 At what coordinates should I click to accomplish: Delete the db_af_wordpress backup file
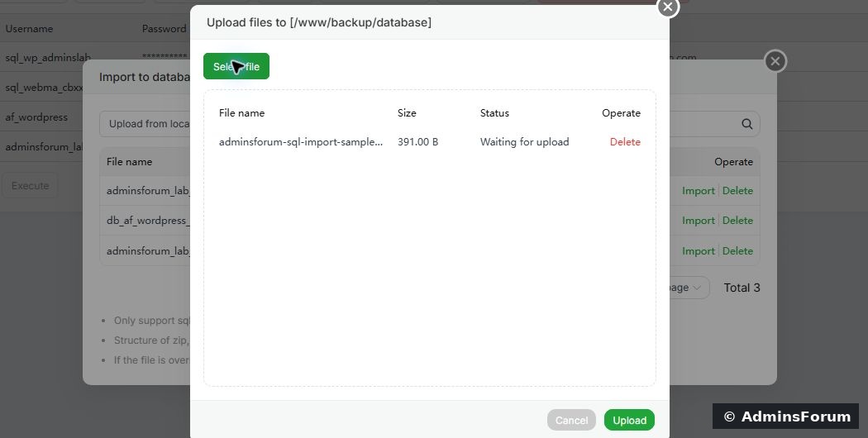[737, 221]
